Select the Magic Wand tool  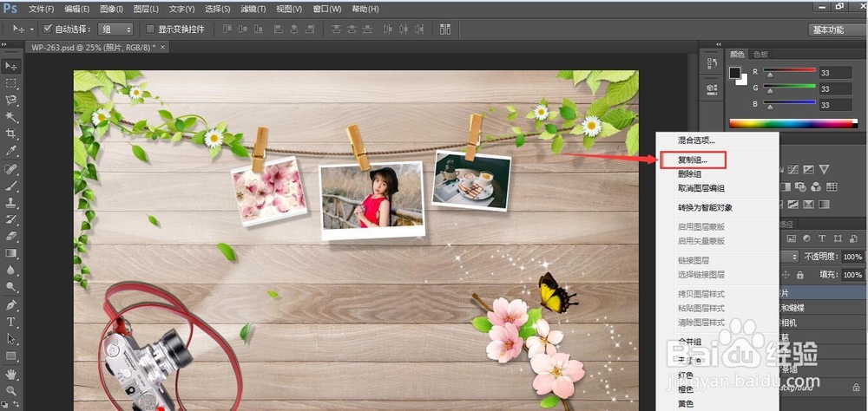tap(11, 117)
